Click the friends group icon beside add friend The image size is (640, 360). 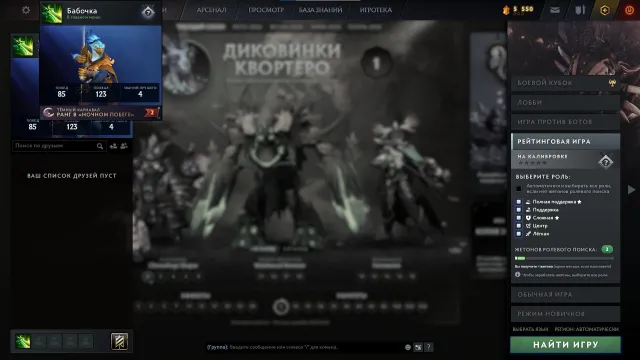click(x=124, y=146)
